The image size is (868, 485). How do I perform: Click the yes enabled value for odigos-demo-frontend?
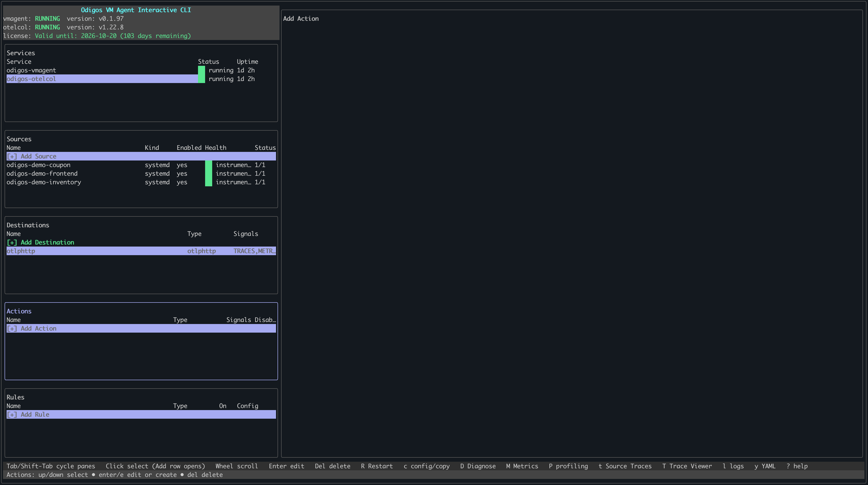pyautogui.click(x=182, y=174)
